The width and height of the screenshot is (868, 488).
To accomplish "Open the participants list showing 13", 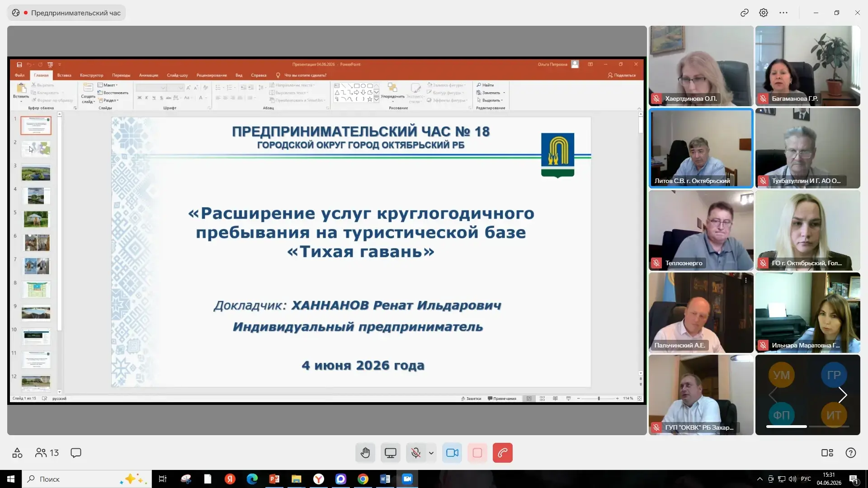I will [47, 453].
